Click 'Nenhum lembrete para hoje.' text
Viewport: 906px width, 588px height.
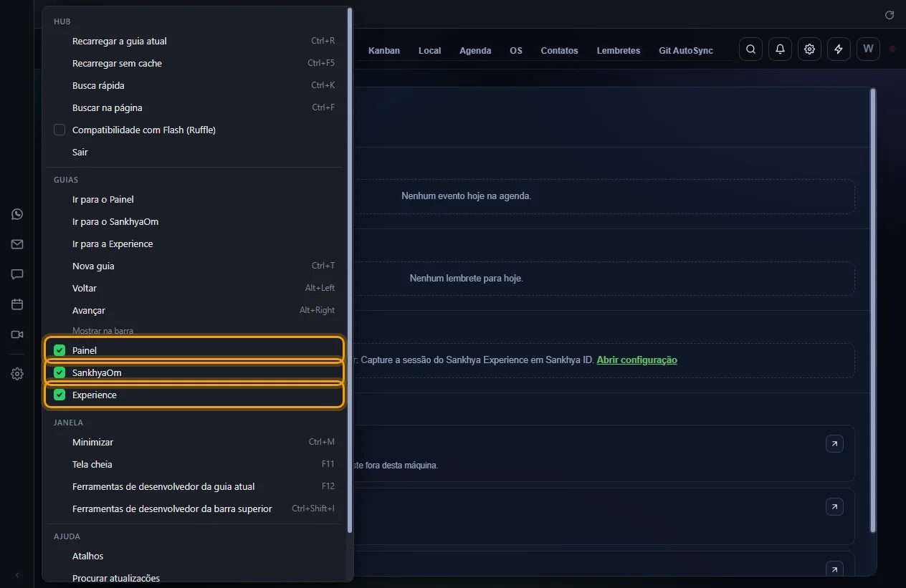(467, 278)
